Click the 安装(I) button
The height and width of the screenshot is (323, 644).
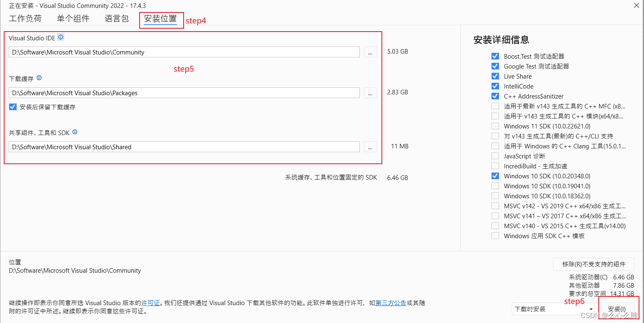click(617, 309)
